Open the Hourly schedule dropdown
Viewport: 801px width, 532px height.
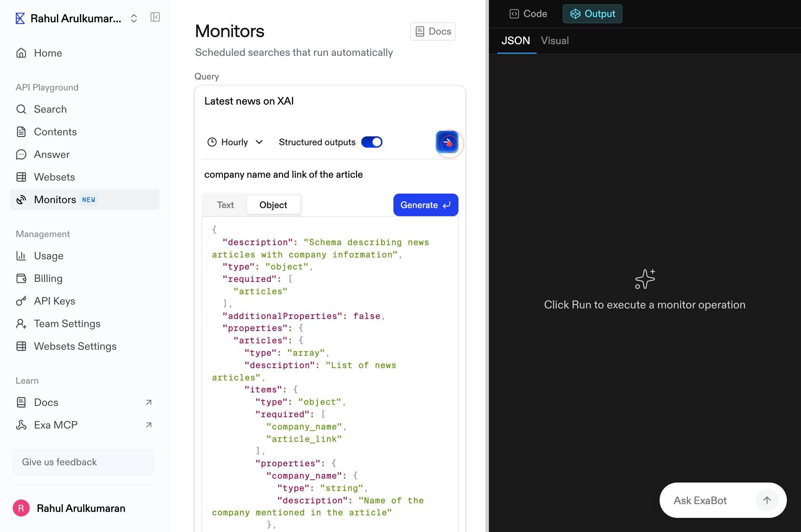pos(235,142)
